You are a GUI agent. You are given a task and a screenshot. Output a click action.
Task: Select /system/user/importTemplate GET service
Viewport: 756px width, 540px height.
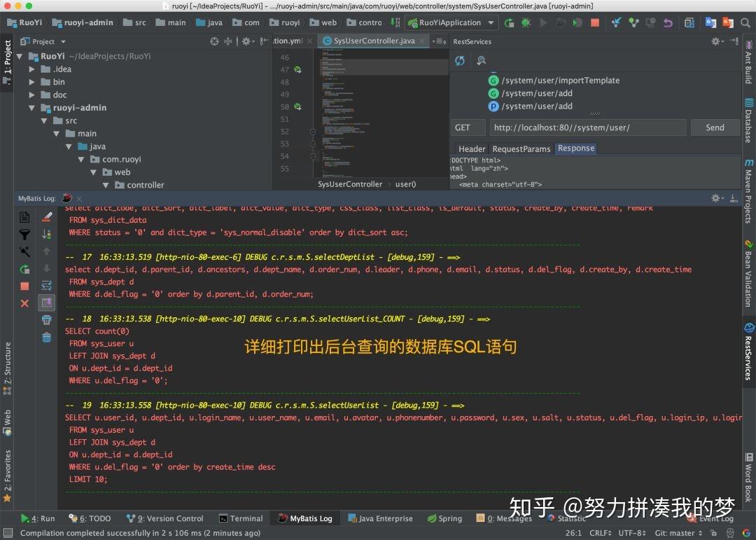point(554,81)
